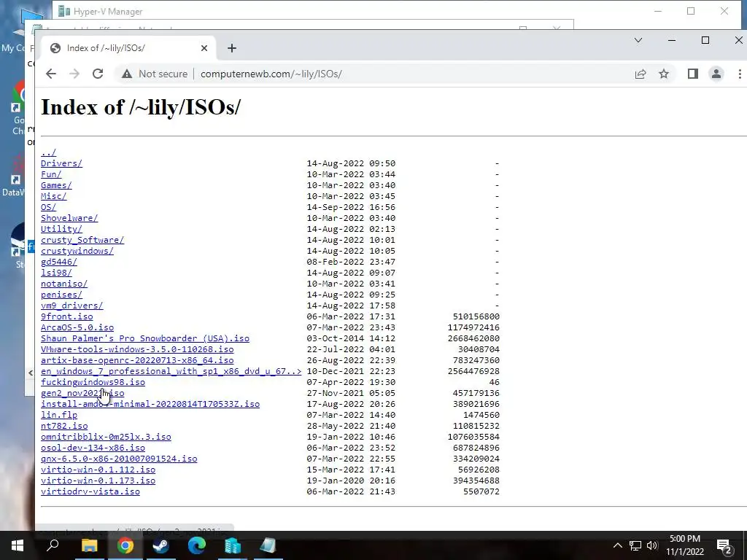Screen dimensions: 747x560
Task: Open the Shovelware/ directory link
Action: click(x=69, y=218)
